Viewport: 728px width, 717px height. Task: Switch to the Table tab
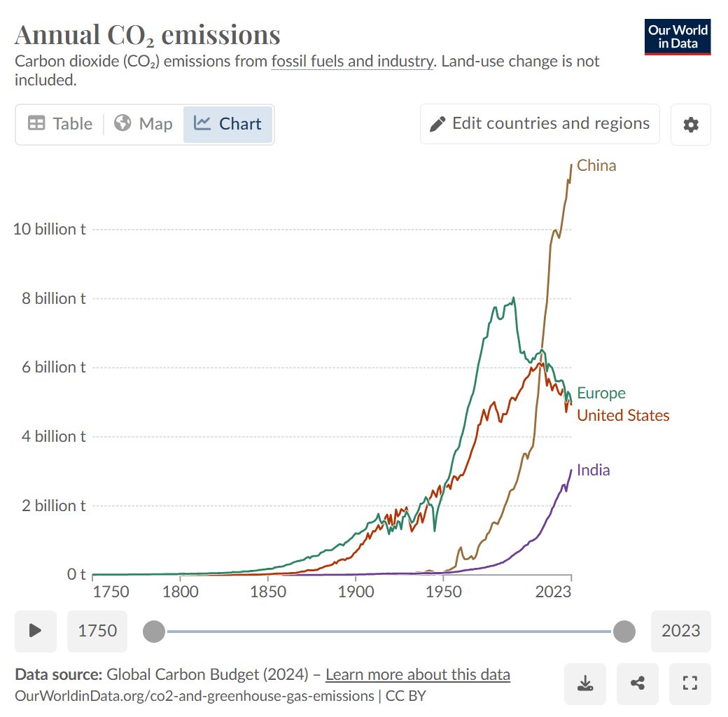point(60,124)
